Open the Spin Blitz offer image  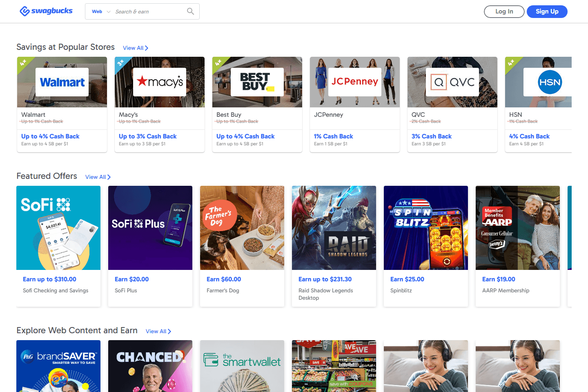(x=426, y=228)
